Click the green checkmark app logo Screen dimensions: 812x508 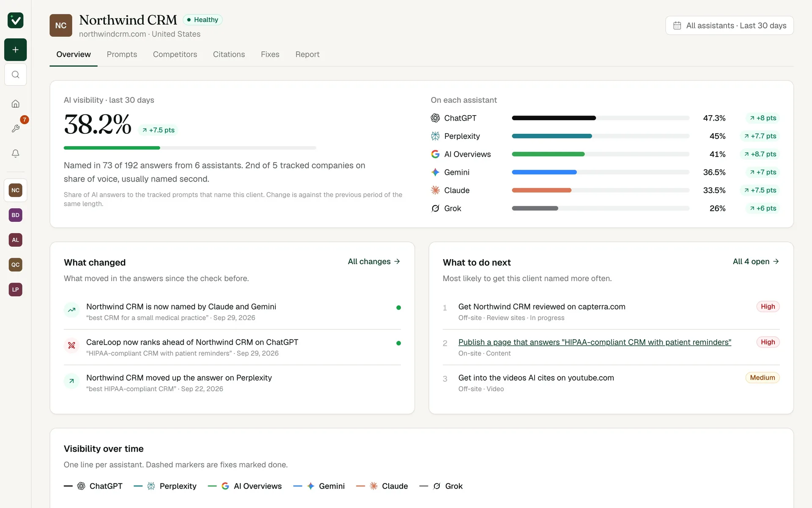16,20
